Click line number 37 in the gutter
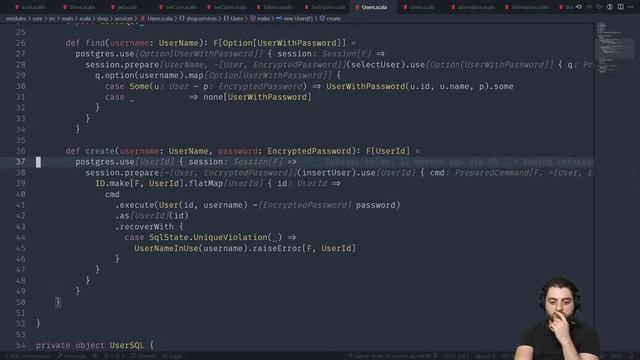This screenshot has width=640, height=360. point(20,162)
